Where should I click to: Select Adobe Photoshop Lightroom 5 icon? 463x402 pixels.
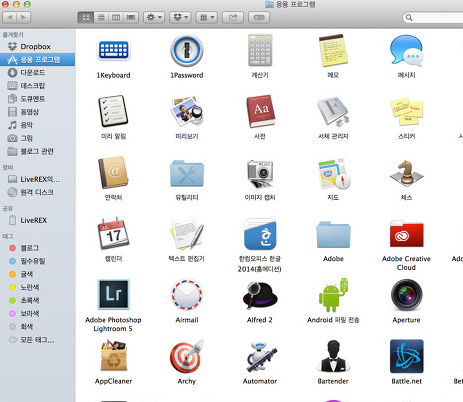pyautogui.click(x=113, y=295)
